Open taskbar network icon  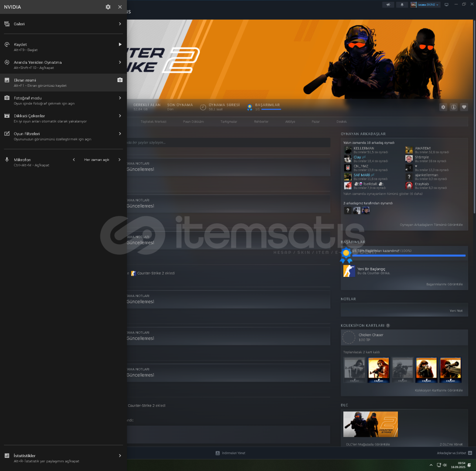point(438,465)
